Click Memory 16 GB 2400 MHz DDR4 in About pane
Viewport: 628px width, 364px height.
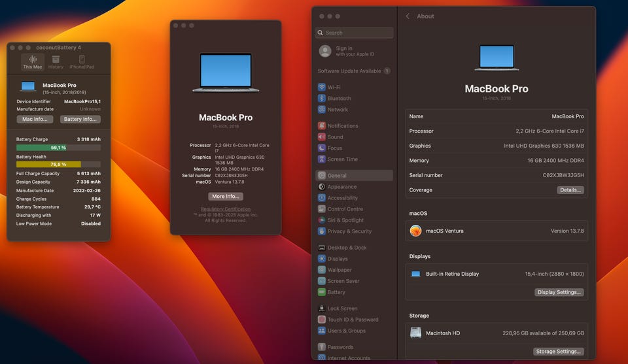coord(555,160)
